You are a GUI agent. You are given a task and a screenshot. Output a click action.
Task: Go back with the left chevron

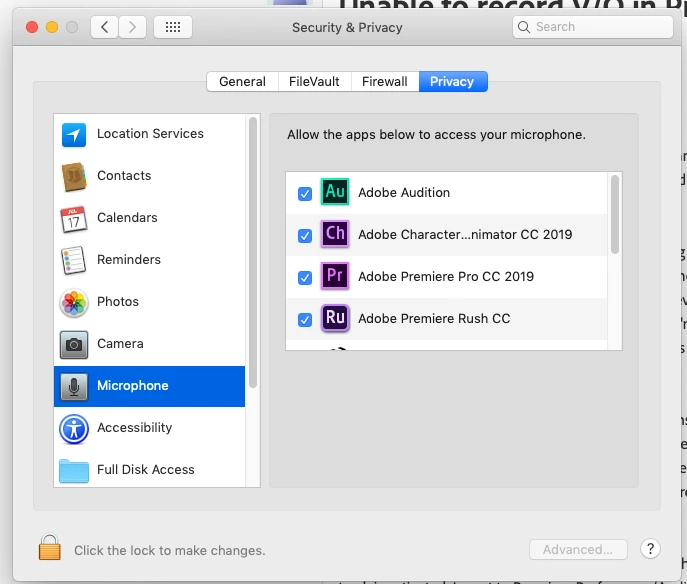(x=104, y=27)
